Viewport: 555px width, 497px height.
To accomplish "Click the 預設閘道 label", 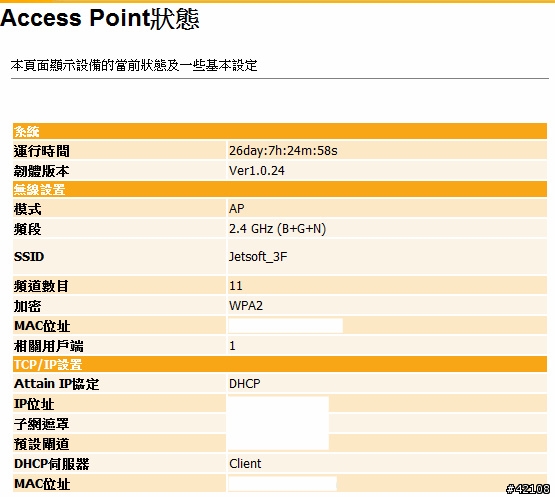I will 41,444.
